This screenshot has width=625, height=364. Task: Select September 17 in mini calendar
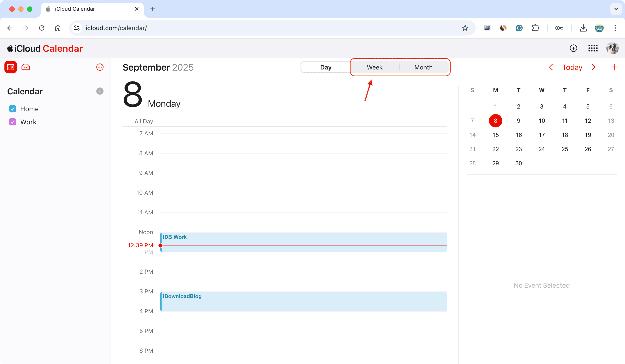(542, 135)
